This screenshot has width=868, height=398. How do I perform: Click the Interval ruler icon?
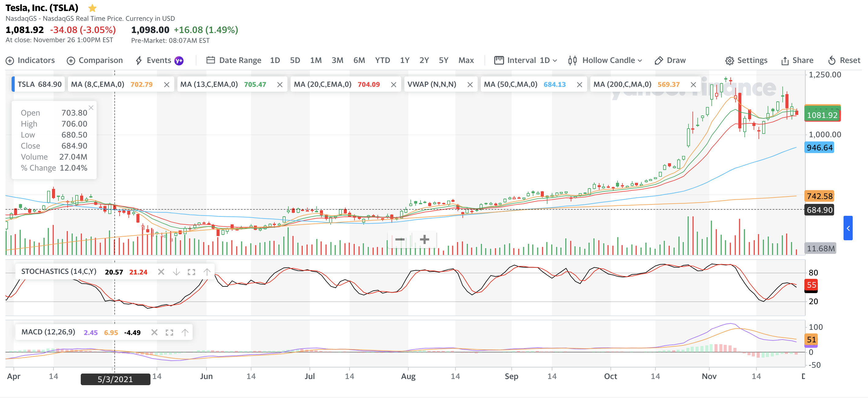pyautogui.click(x=499, y=60)
